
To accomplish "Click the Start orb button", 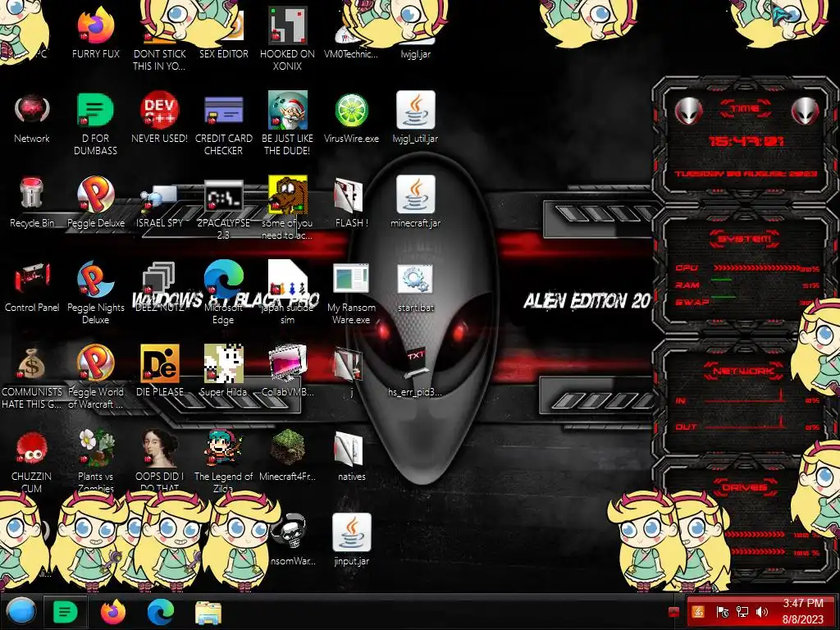I will click(x=21, y=611).
